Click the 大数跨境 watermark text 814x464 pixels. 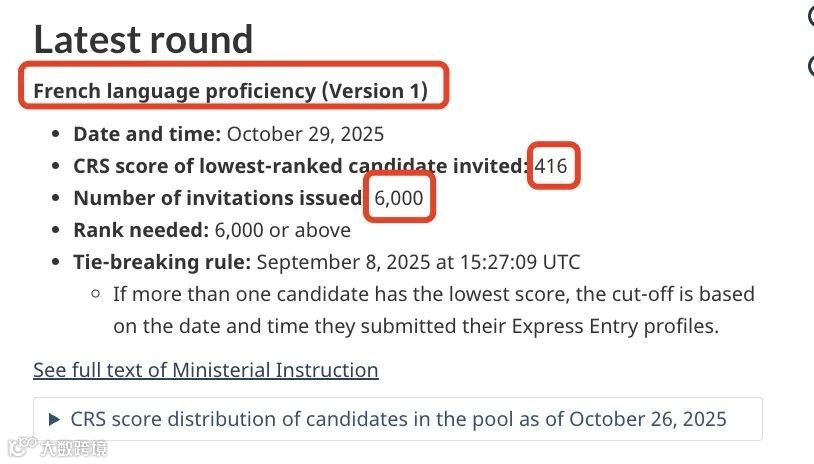click(73, 448)
